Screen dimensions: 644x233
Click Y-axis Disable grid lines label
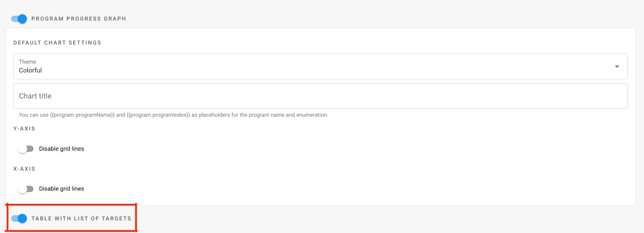(62, 149)
